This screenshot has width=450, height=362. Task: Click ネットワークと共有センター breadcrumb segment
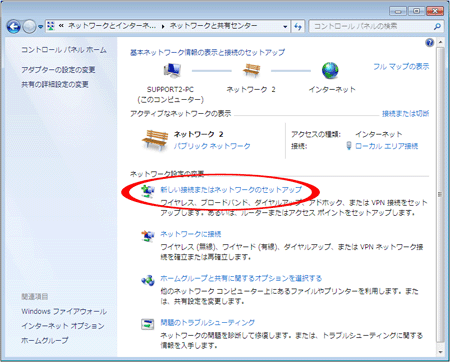[213, 26]
